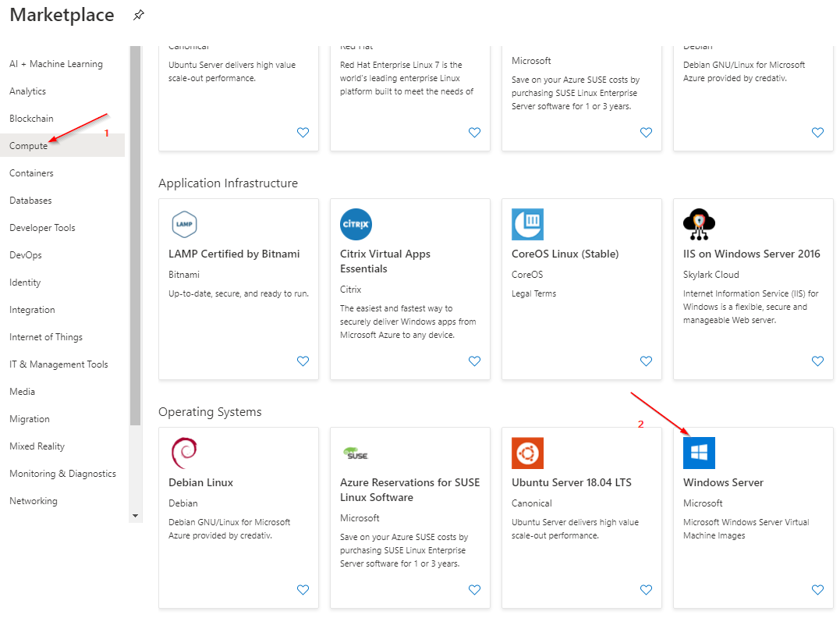Screen dimensions: 840x622
Task: Click the Marketplace blade title
Action: 62,15
